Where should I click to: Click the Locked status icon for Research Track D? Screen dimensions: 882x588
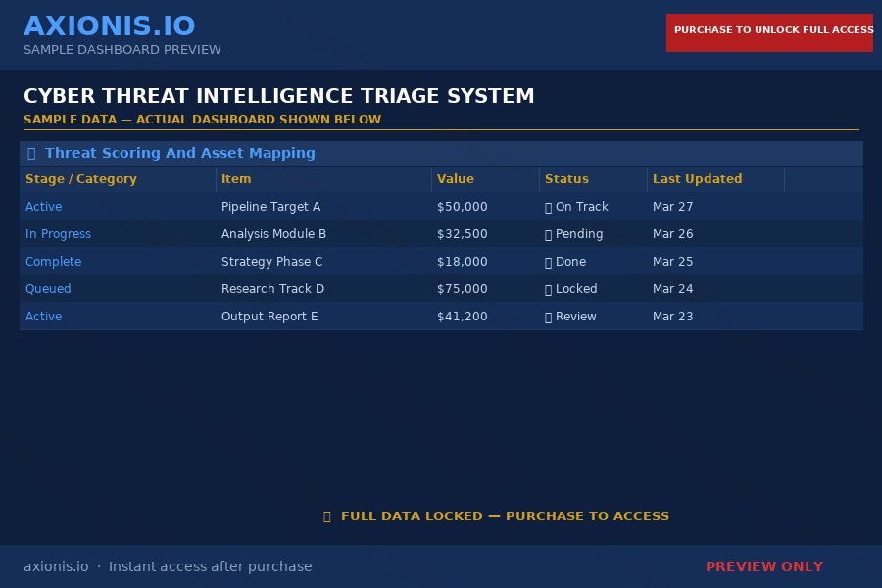pyautogui.click(x=549, y=289)
